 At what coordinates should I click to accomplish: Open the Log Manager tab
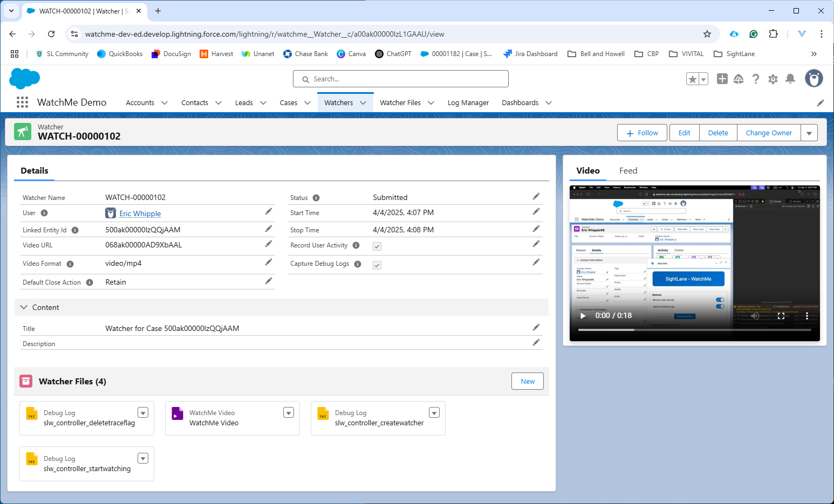[468, 103]
